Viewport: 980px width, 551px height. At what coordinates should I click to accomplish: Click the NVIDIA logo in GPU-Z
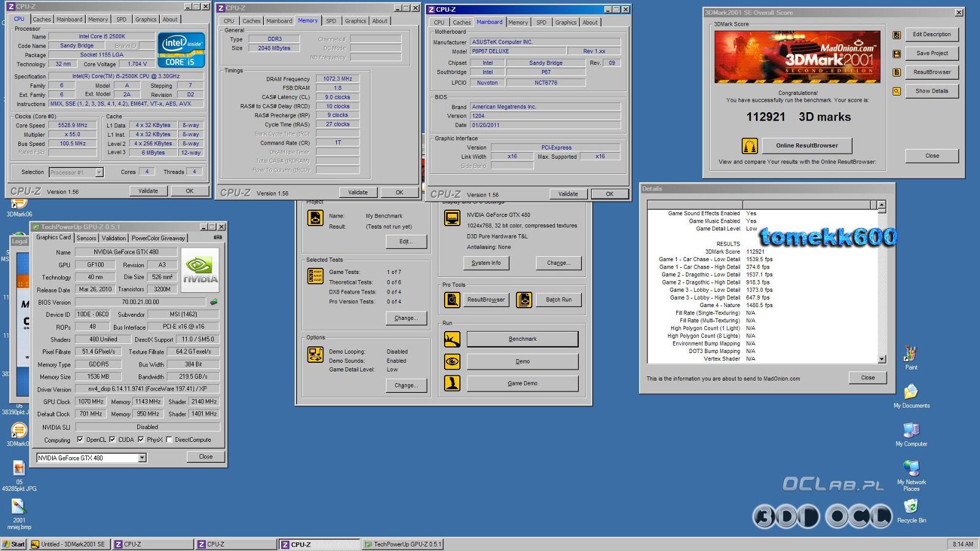pos(200,270)
